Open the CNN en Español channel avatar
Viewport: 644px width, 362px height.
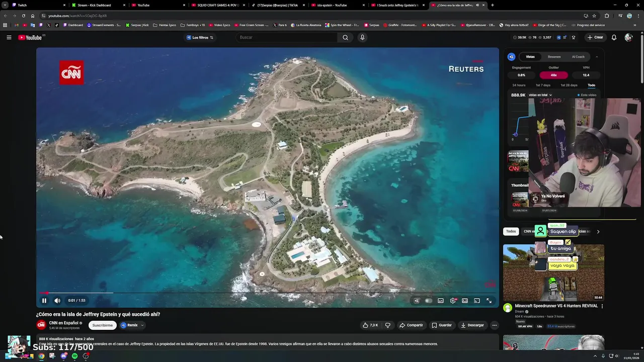click(x=41, y=325)
